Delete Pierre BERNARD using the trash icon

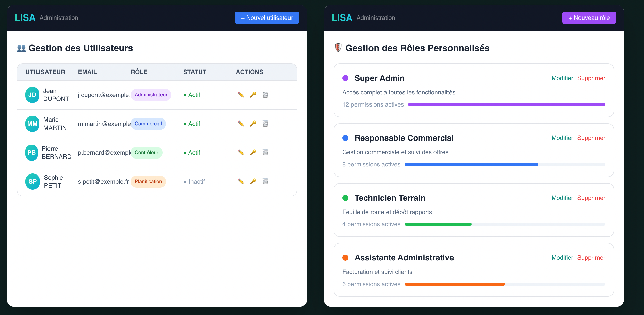265,152
